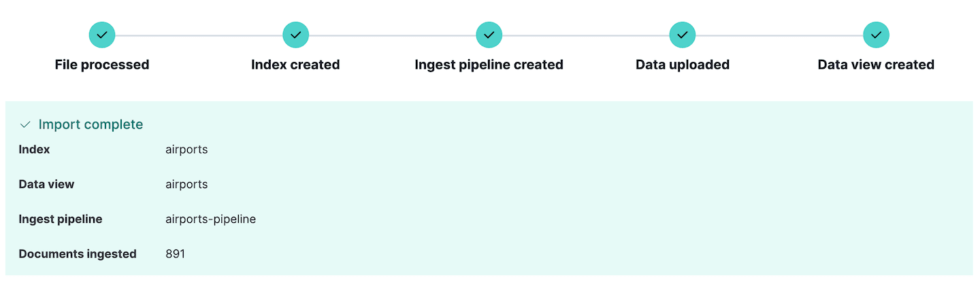Click the airports-pipeline ingest pipeline value

(210, 219)
